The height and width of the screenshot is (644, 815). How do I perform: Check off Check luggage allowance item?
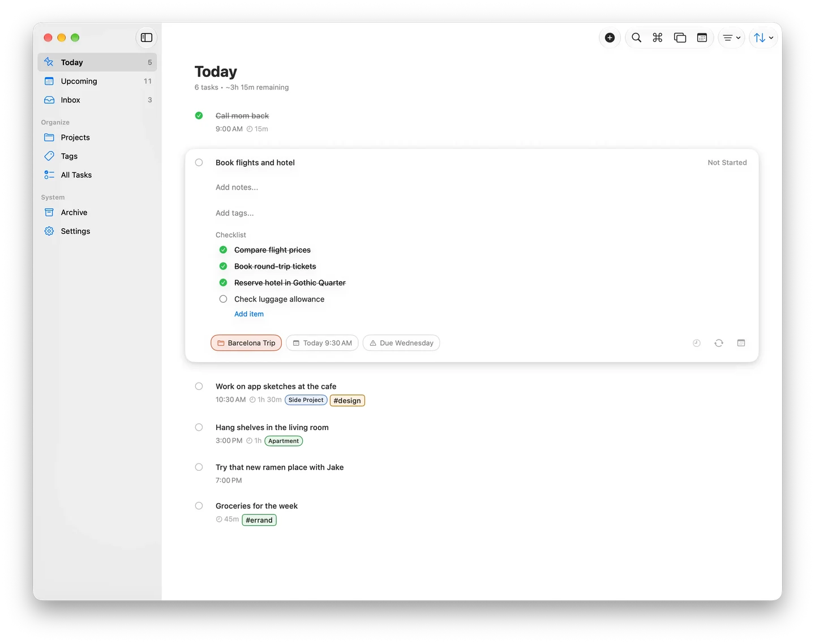223,299
